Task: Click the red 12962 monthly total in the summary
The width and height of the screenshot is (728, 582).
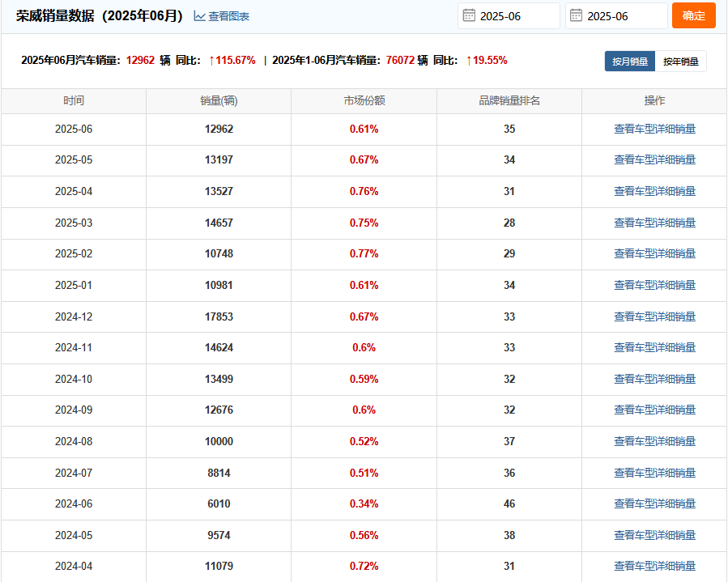Action: click(140, 61)
